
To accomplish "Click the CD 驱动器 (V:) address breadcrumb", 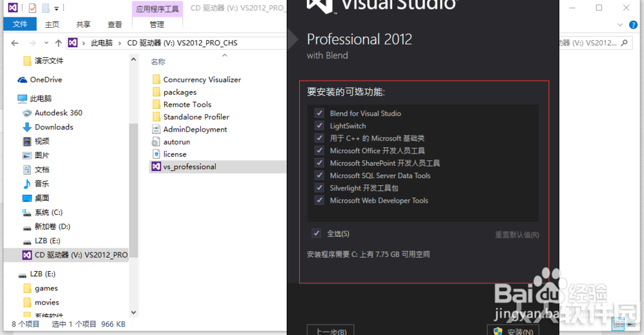I will coord(182,43).
